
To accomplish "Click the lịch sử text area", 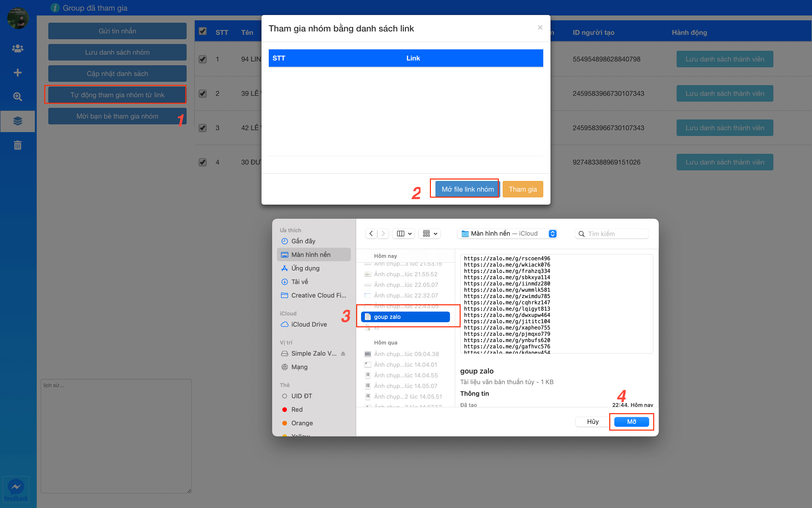I will pyautogui.click(x=116, y=436).
